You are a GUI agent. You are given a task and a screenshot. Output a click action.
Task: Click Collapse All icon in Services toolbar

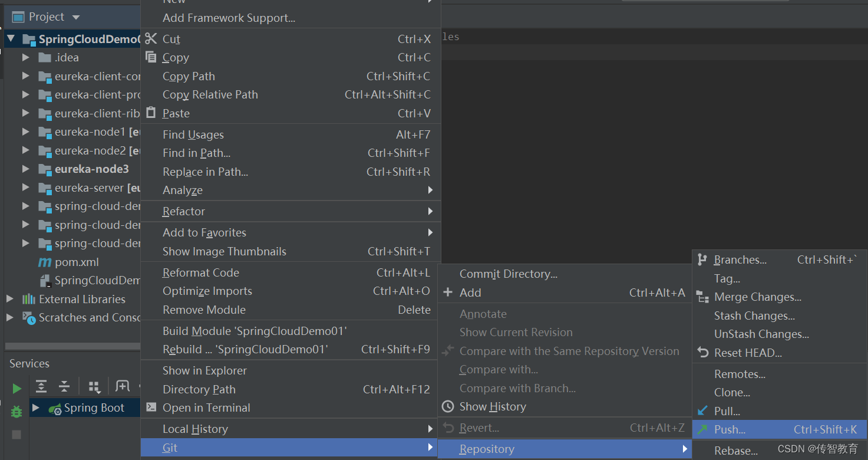(x=64, y=386)
